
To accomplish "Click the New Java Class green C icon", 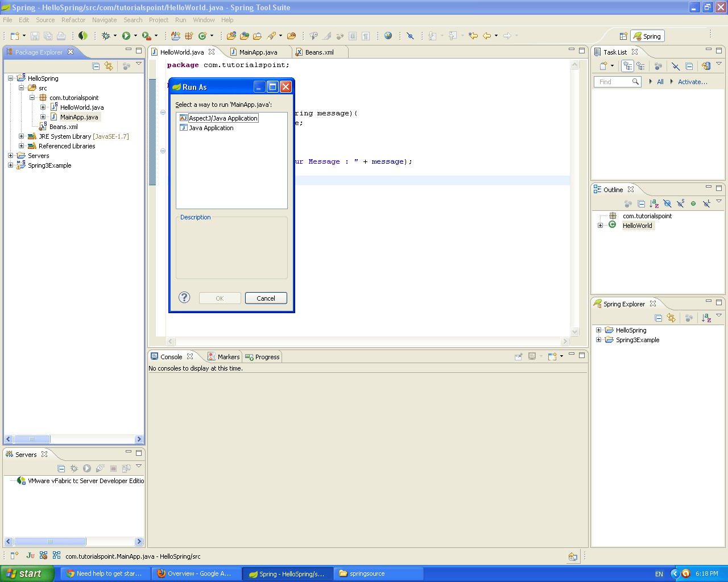I will pos(202,36).
